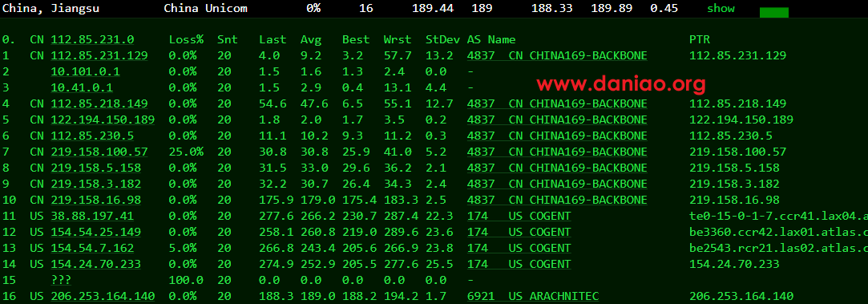The width and height of the screenshot is (868, 304).
Task: Open the 6921 US ARACHNITEC AS link
Action: point(532,297)
